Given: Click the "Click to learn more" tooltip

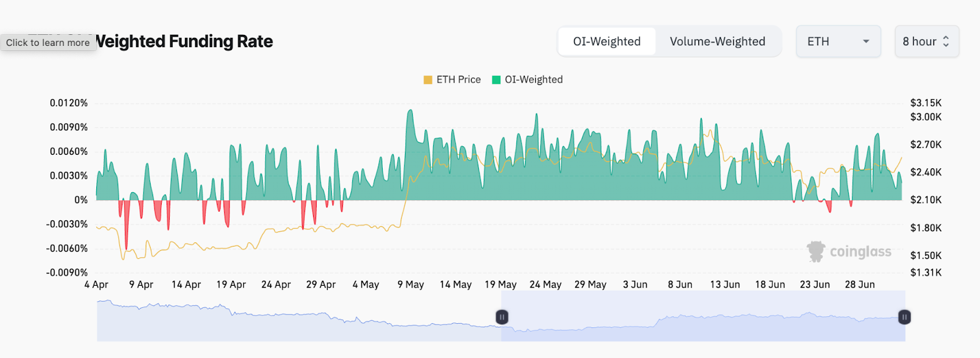Looking at the screenshot, I should [48, 43].
